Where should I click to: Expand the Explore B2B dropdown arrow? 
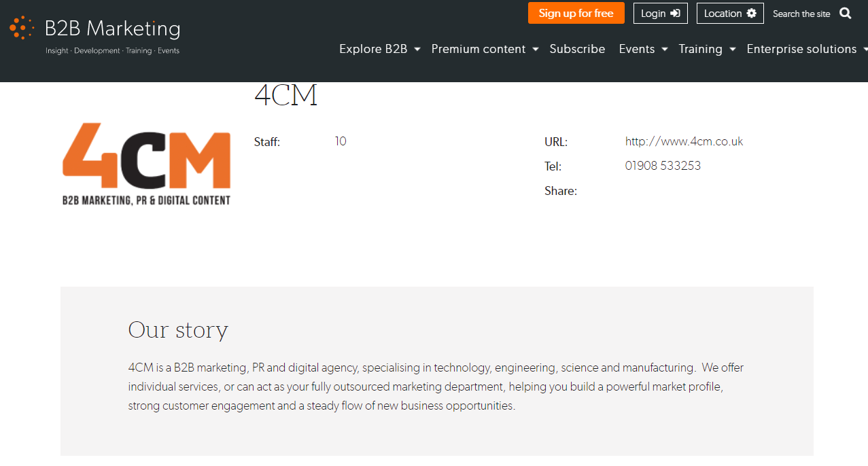(x=417, y=50)
